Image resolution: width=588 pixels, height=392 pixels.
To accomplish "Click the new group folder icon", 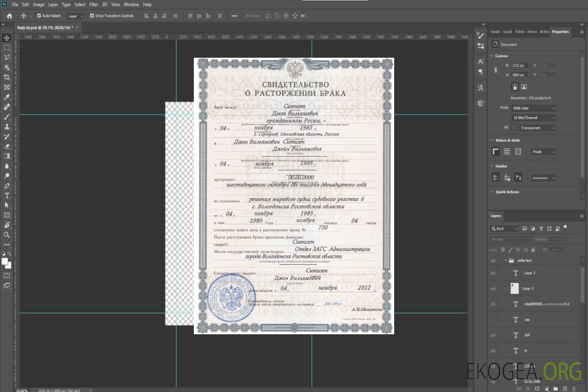I will [x=555, y=389].
